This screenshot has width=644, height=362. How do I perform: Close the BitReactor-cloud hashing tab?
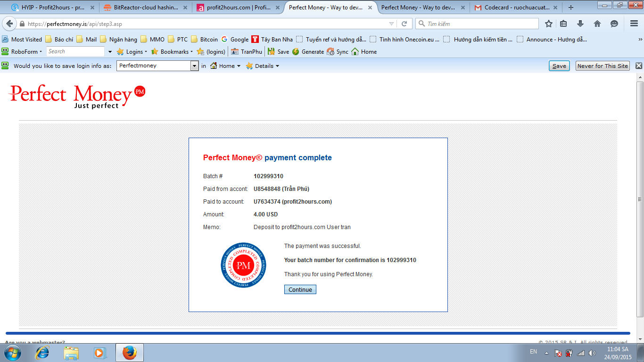pyautogui.click(x=184, y=8)
